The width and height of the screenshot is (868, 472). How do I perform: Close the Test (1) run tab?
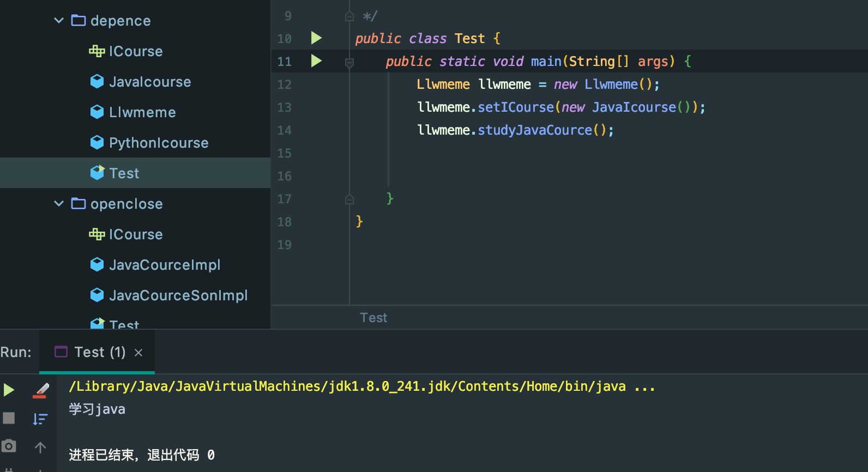tap(138, 353)
